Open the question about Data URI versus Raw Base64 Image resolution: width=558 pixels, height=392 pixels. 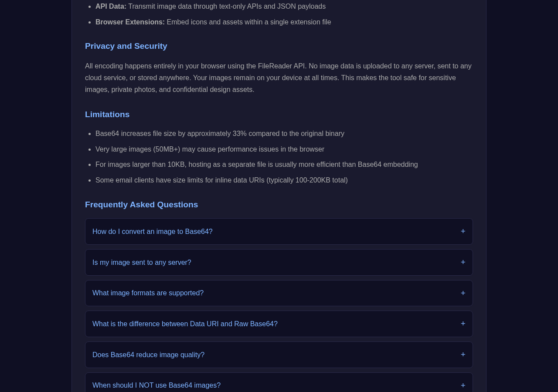pyautogui.click(x=279, y=324)
